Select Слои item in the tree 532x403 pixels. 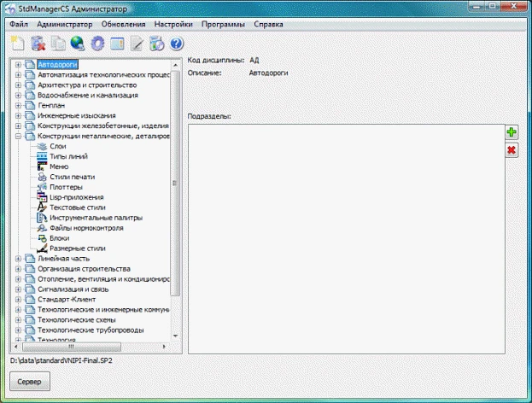(58, 147)
